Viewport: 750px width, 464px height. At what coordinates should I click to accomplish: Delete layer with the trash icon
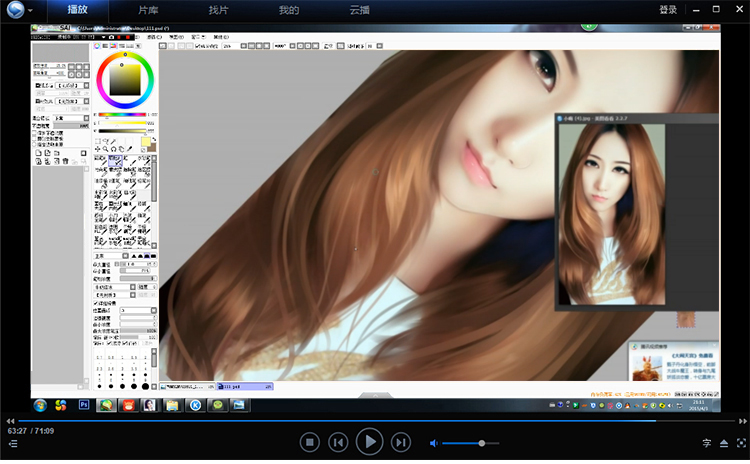[66, 161]
